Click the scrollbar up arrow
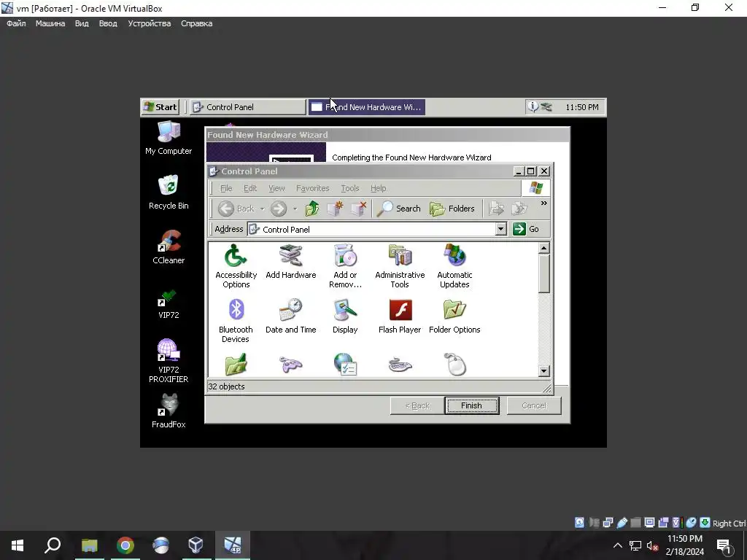The image size is (747, 560). coord(543,248)
